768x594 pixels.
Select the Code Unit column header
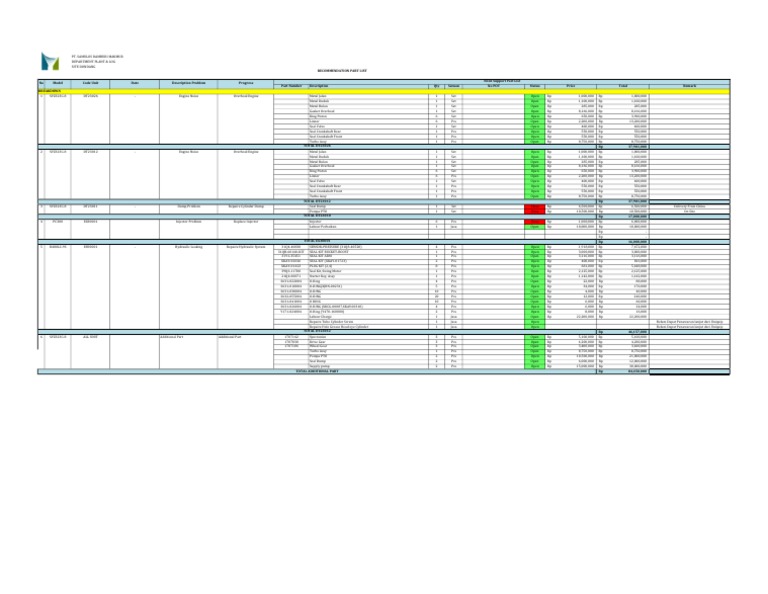pyautogui.click(x=90, y=84)
